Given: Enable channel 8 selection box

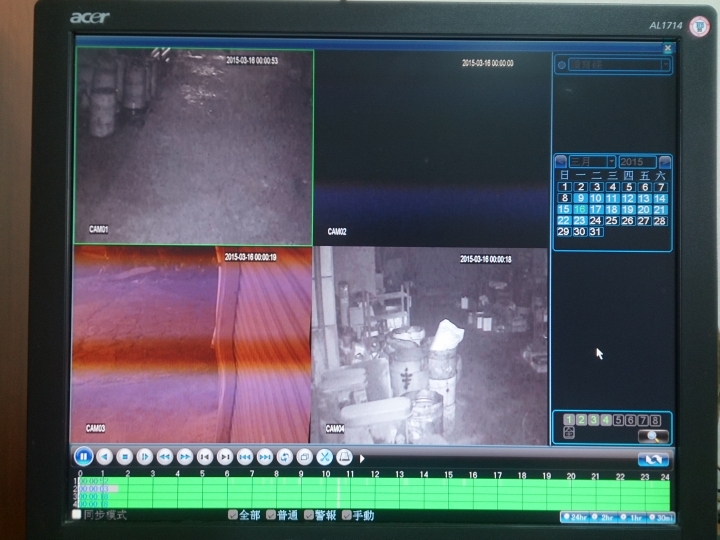Looking at the screenshot, I should 656,420.
